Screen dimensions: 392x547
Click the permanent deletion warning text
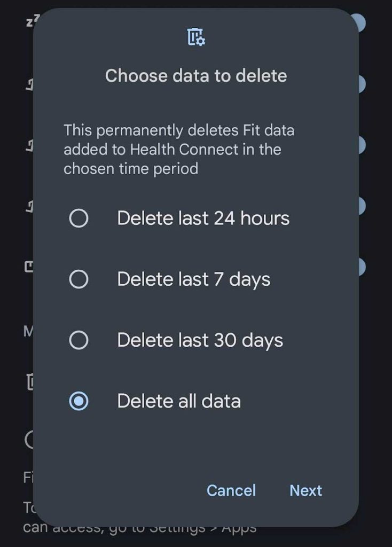[x=179, y=150]
